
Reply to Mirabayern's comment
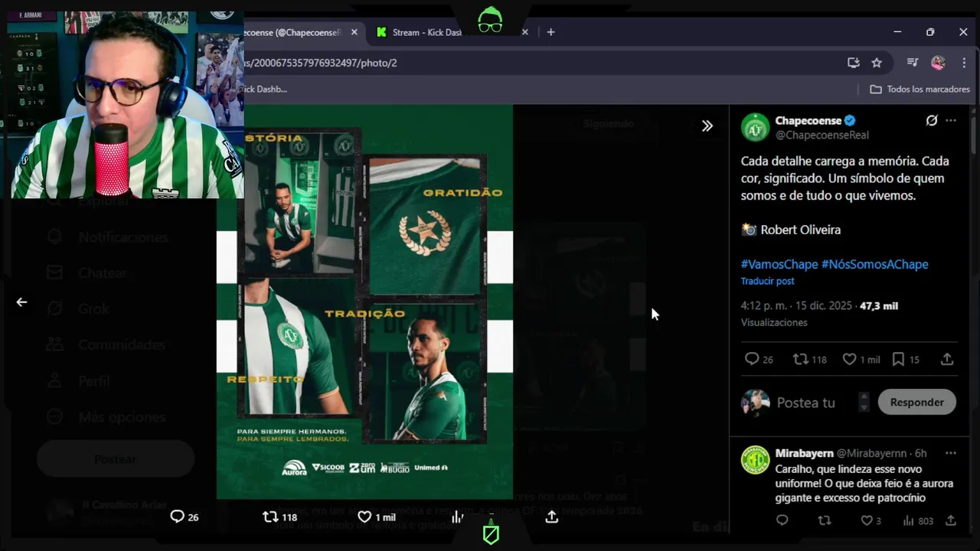point(782,520)
